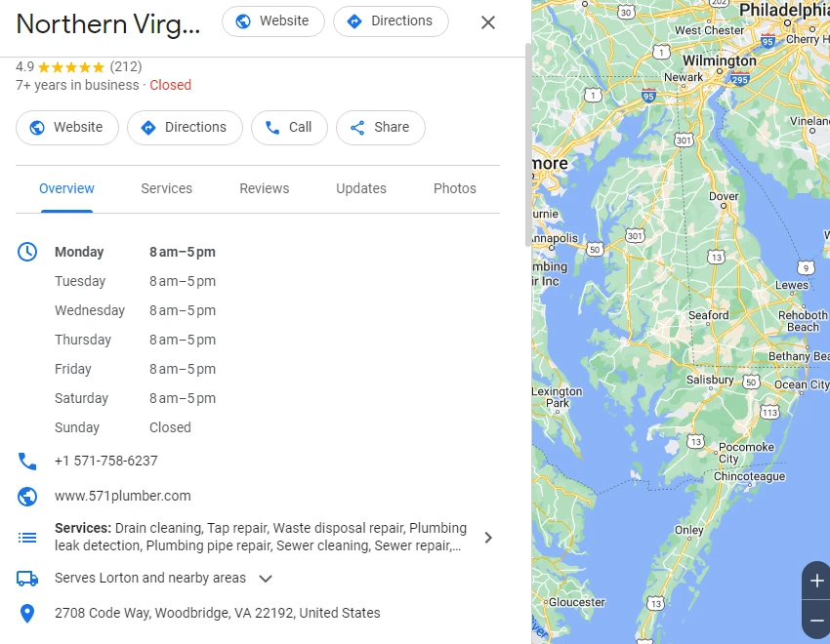830x644 pixels.
Task: Click the address 2708 Code Way, Woodbridge
Action: pos(217,613)
